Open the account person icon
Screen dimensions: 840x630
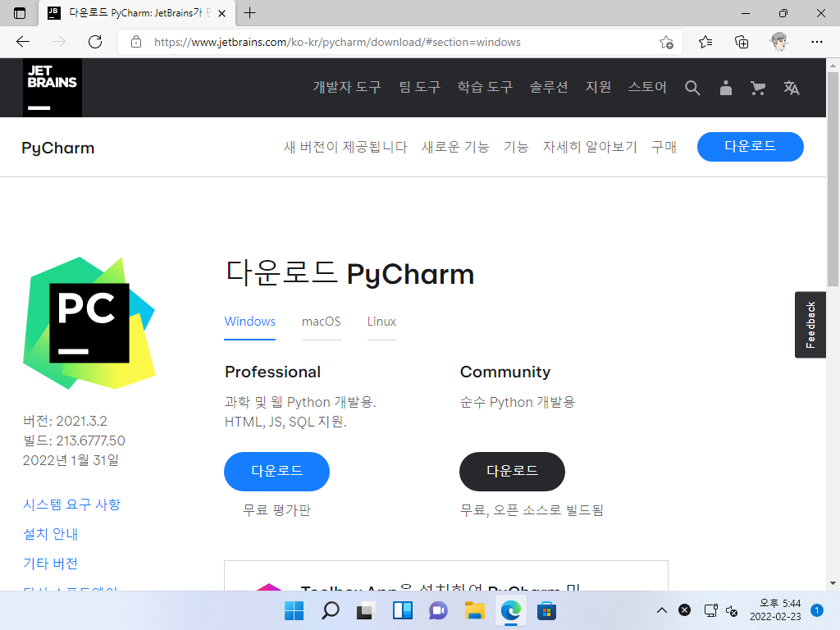coord(725,88)
